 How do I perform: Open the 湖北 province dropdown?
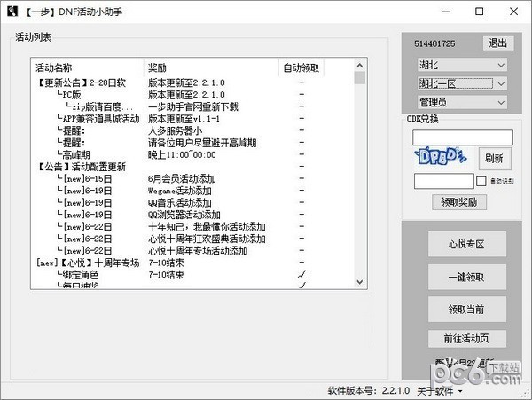[x=463, y=65]
